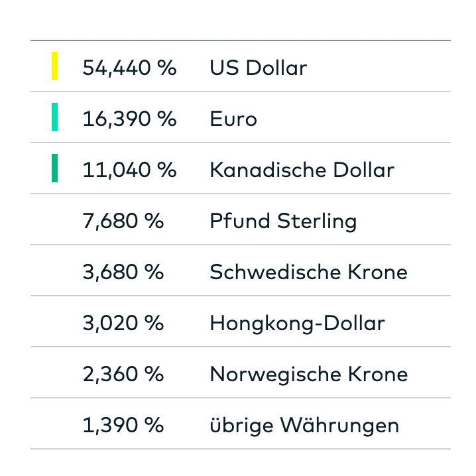This screenshot has width=476, height=476.
Task: Select the Norwegische Krone label
Action: (x=309, y=375)
